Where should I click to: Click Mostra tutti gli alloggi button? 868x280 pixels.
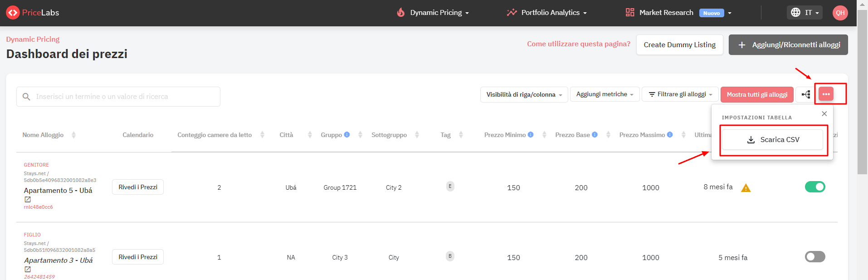[x=757, y=94]
